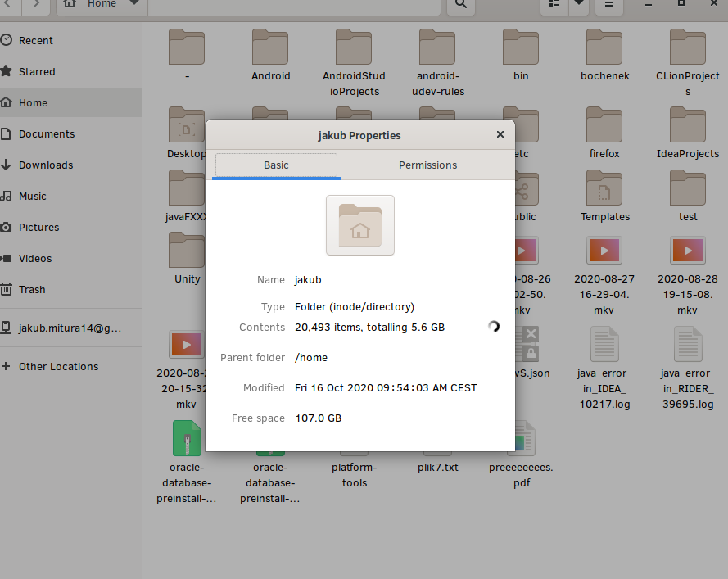Viewport: 728px width, 579px height.
Task: Select the Templates folder
Action: click(604, 196)
